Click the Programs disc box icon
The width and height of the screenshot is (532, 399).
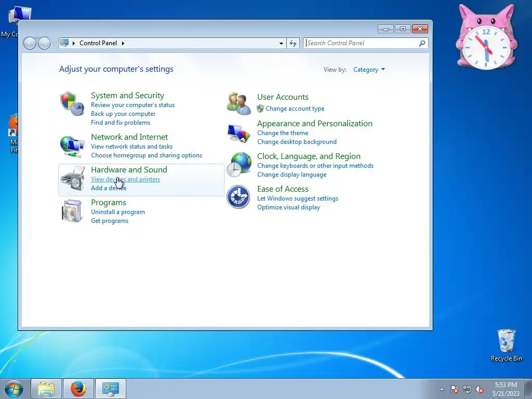[72, 211]
